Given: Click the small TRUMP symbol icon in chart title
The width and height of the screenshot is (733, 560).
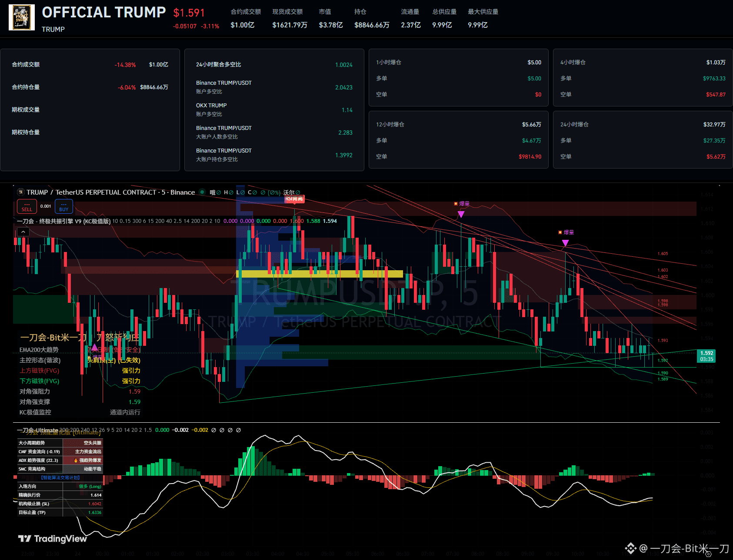Looking at the screenshot, I should (20, 192).
